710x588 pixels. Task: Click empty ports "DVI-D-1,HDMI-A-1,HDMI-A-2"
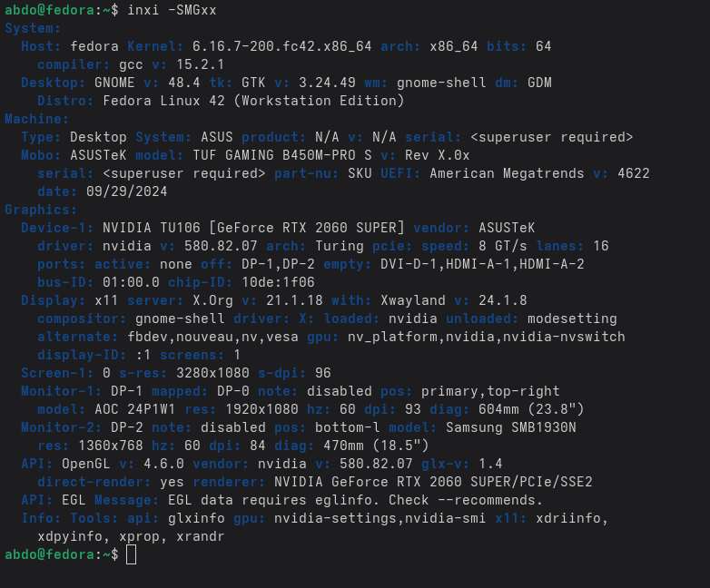pos(482,264)
